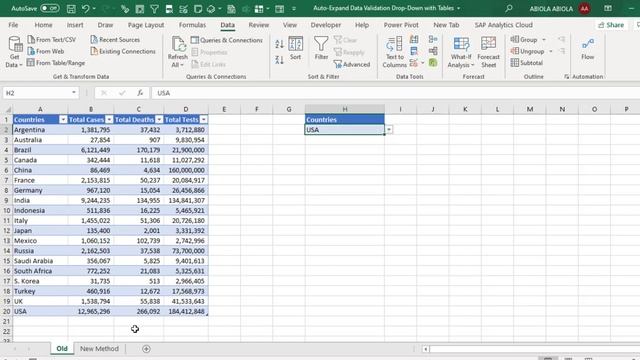Open the Refresh All dropdown
640x360 pixels.
pos(178,65)
